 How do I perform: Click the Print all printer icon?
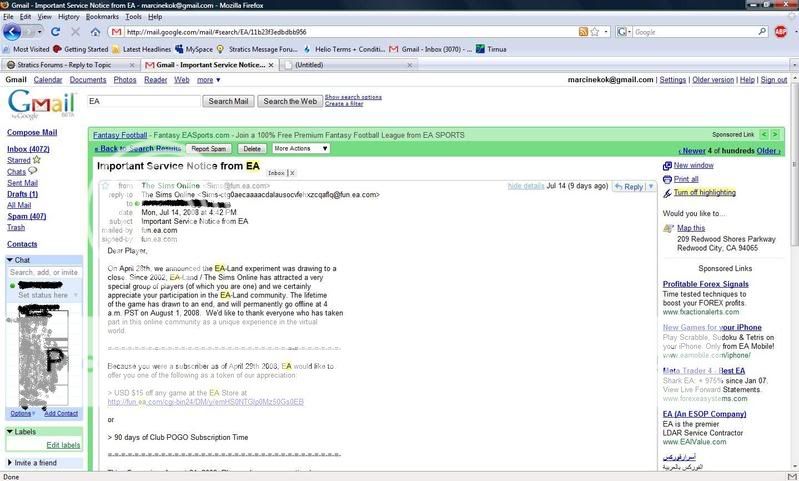pos(667,179)
